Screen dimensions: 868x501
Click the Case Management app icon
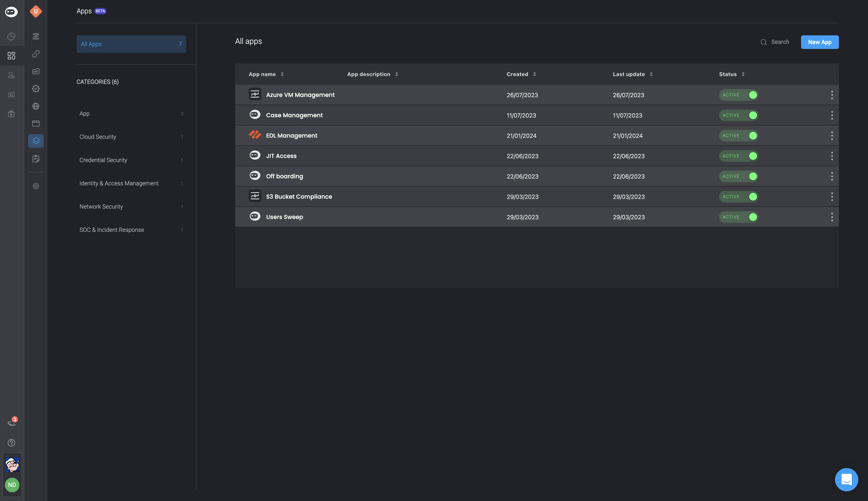click(x=255, y=114)
